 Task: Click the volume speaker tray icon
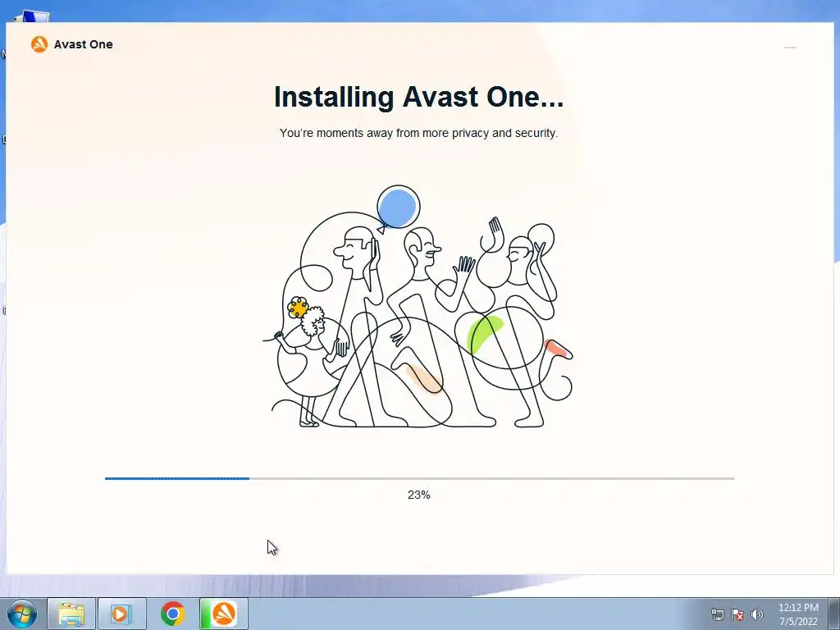pyautogui.click(x=757, y=614)
